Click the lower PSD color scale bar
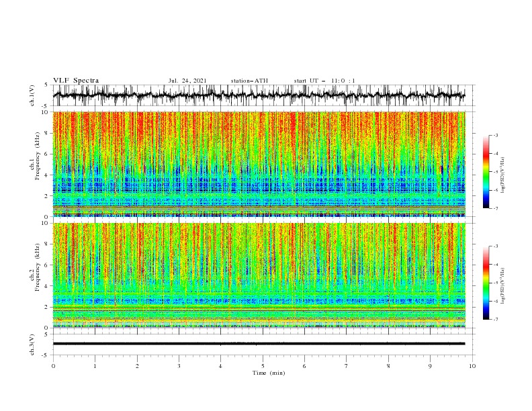This screenshot has width=532, height=411. coord(486,283)
